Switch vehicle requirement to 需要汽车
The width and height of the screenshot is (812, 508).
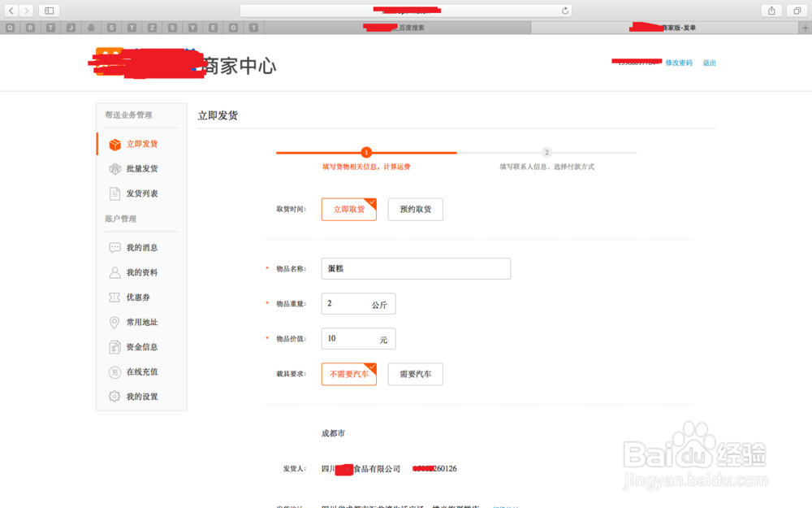[x=415, y=374]
